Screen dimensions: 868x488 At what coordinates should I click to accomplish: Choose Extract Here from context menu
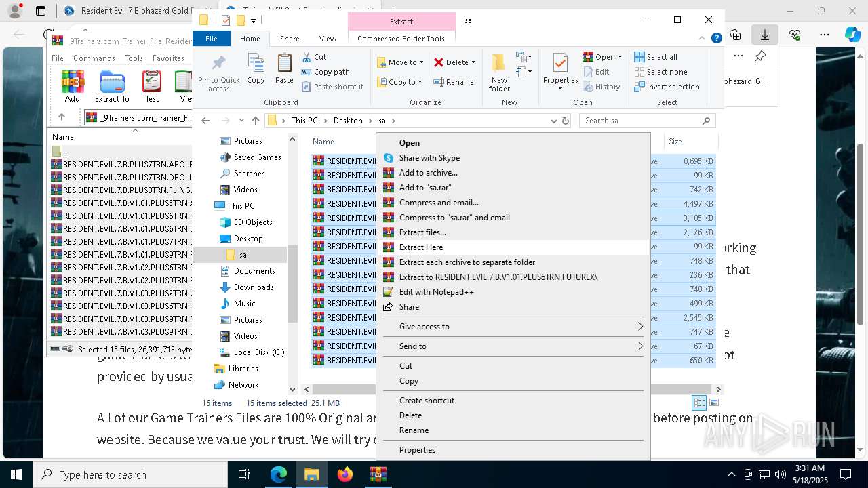[x=513, y=247]
